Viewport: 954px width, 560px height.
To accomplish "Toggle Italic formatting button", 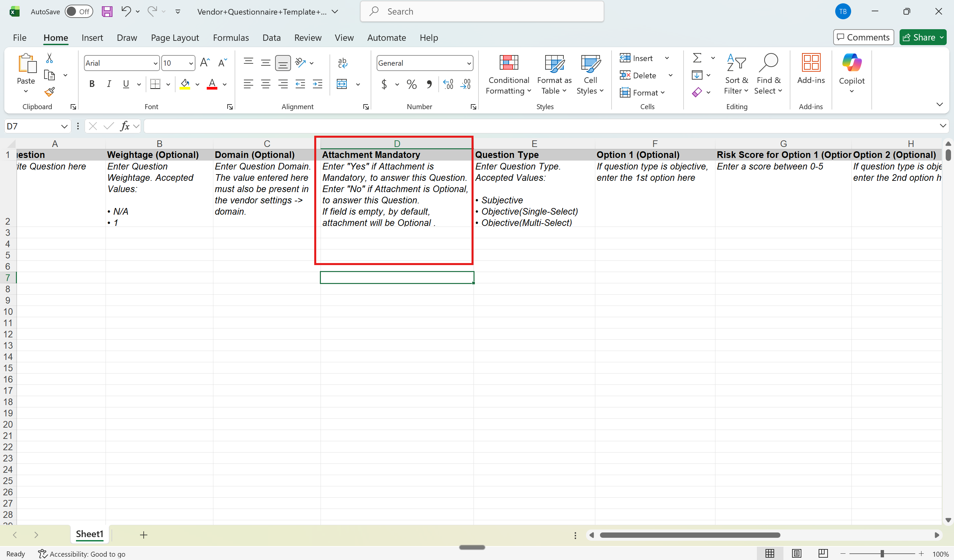I will pos(109,84).
